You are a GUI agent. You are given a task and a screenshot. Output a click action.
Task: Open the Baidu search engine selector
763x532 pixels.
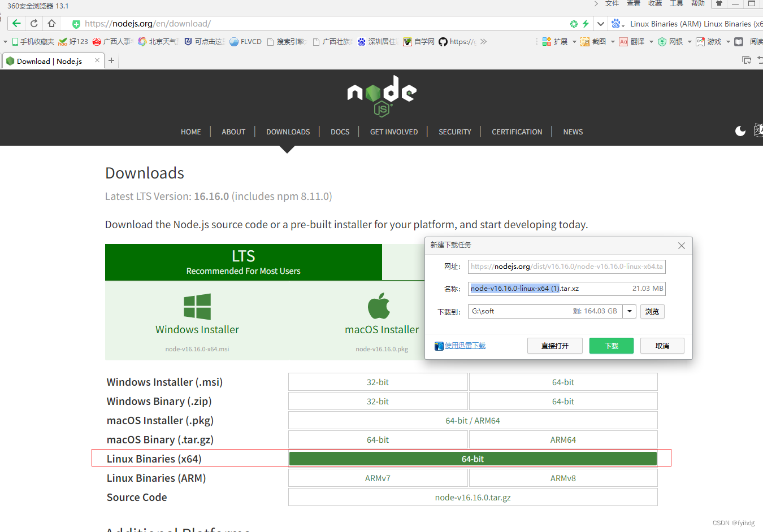(x=618, y=24)
